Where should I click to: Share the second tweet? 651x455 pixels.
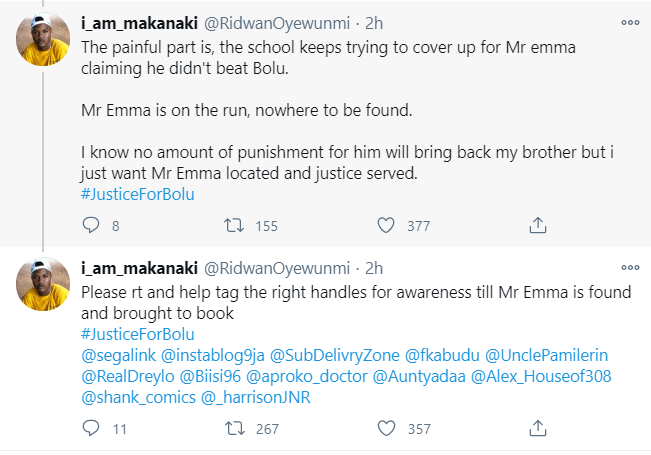pos(537,428)
